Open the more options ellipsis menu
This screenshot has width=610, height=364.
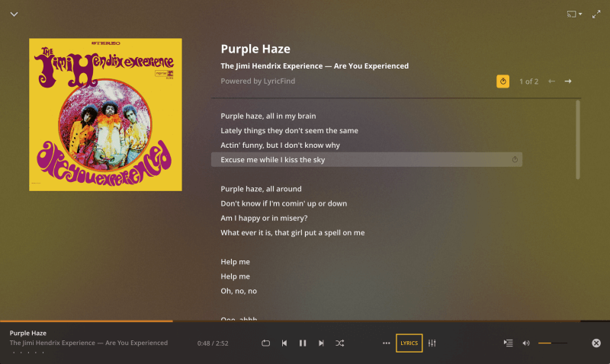(x=386, y=343)
